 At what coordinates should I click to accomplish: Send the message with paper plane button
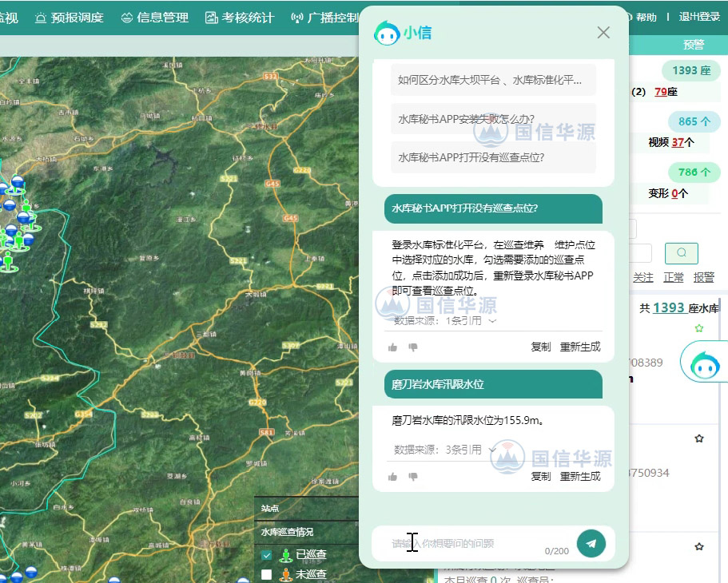point(591,543)
